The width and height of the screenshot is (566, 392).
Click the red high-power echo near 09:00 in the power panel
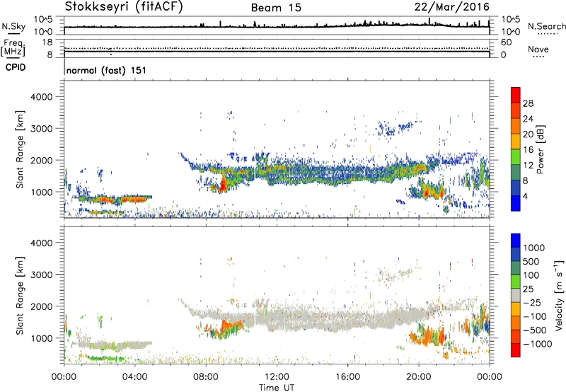[223, 184]
